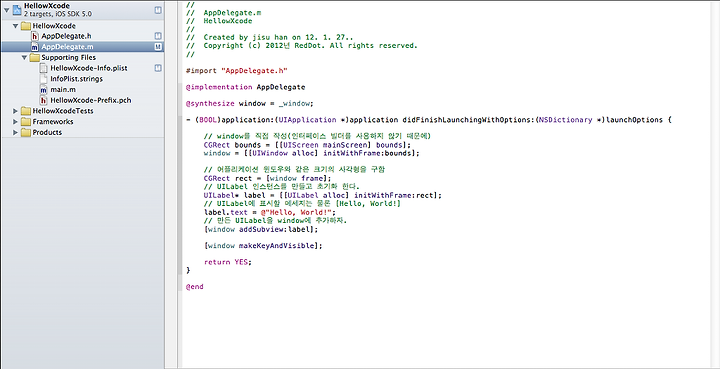
Task: Click the return YES; statement
Action: coord(228,262)
